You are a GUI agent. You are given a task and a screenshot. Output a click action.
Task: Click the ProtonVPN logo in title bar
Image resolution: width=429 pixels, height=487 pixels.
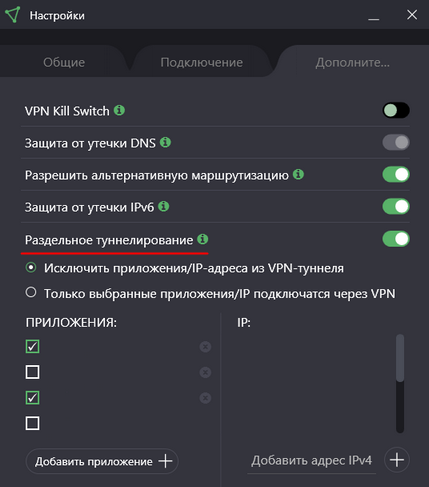pos(13,15)
